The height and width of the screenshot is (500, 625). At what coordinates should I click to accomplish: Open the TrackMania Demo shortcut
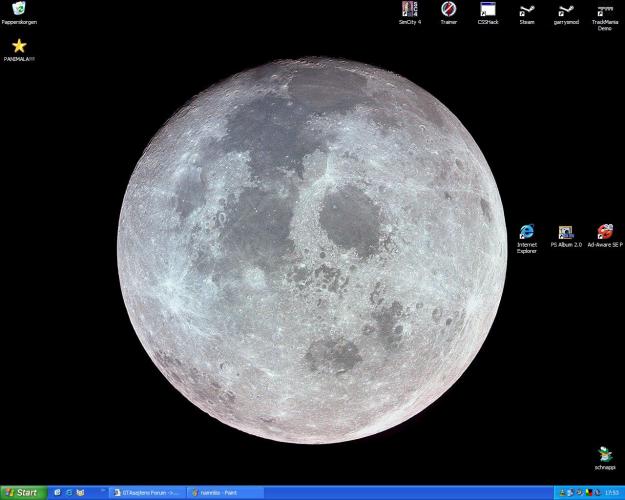click(605, 11)
